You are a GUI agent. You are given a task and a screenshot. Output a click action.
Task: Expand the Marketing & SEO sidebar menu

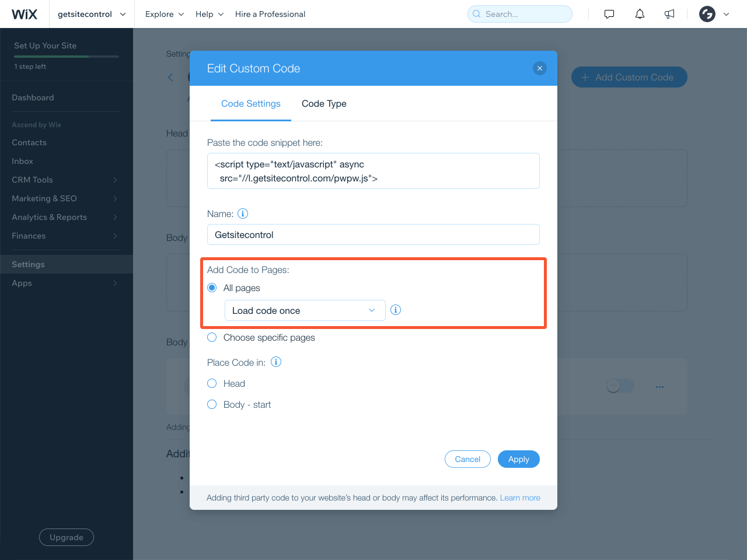(x=64, y=198)
